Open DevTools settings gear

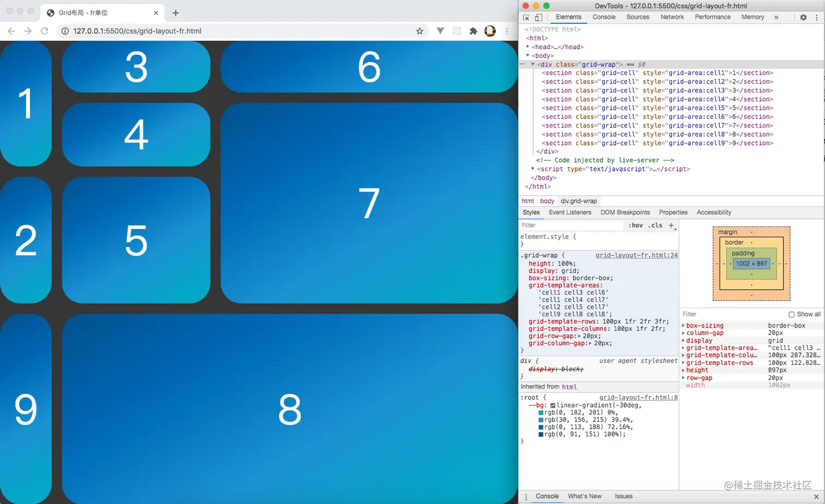(x=803, y=17)
